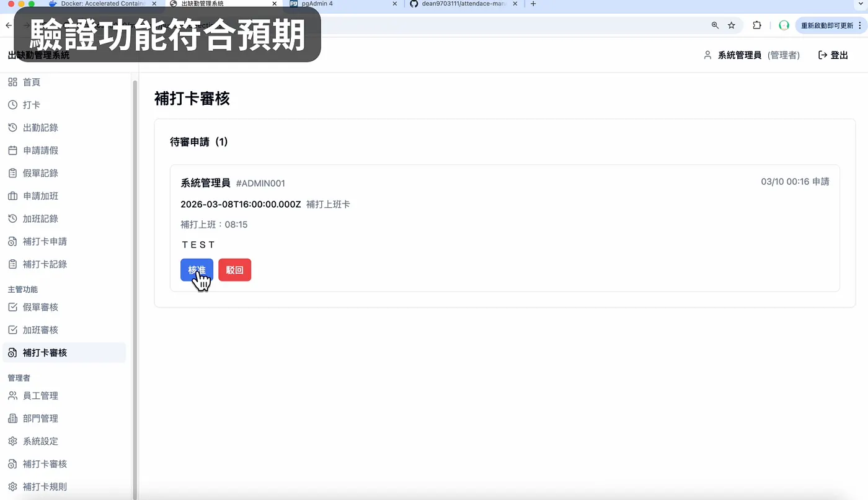Click 重新啟動即可更新 browser update button

(x=827, y=25)
